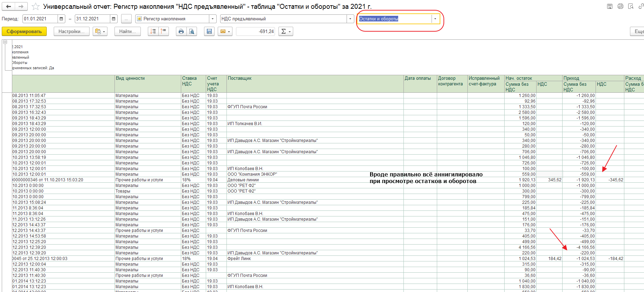Expand all groups in the report
The width and height of the screenshot is (644, 292).
[x=153, y=32]
